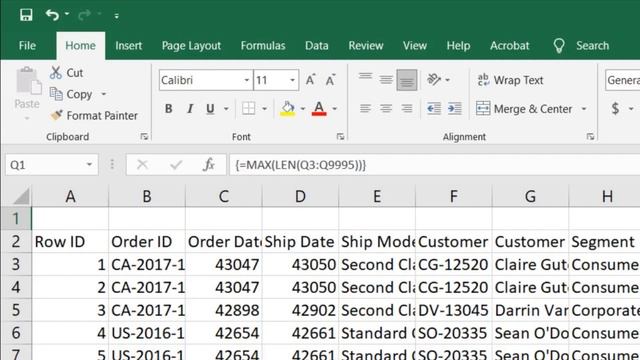Open the Page Layout tab
This screenshot has height=360, width=640.
tap(191, 46)
